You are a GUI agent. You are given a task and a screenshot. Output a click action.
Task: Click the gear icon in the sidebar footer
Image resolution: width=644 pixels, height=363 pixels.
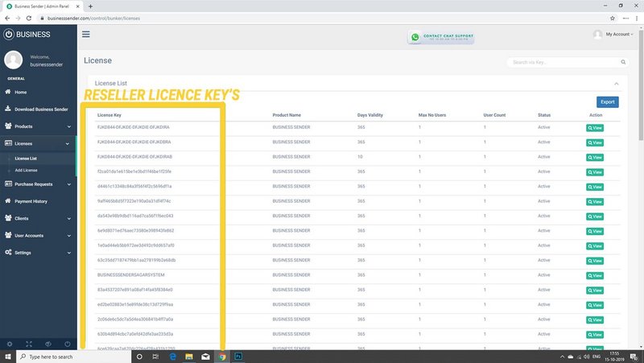pos(10,344)
